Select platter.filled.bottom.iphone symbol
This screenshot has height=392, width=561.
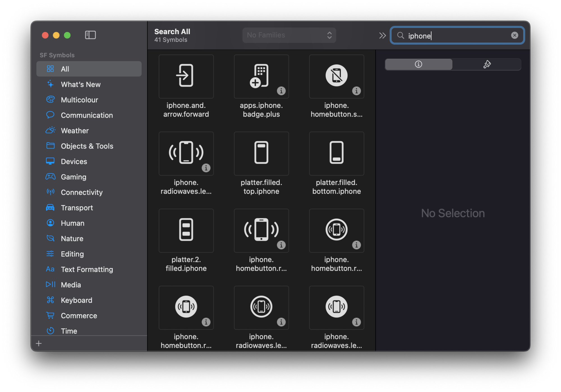click(336, 154)
